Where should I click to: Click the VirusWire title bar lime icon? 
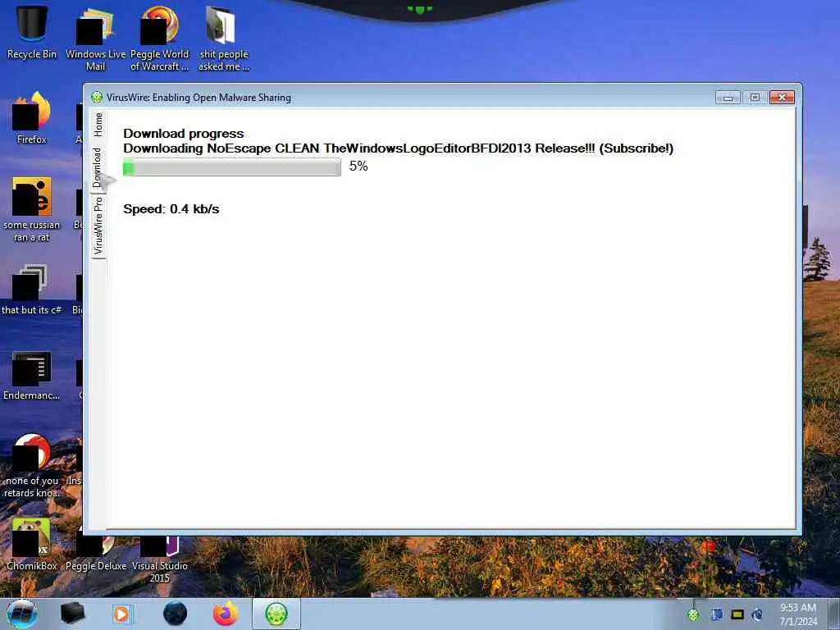pos(97,97)
